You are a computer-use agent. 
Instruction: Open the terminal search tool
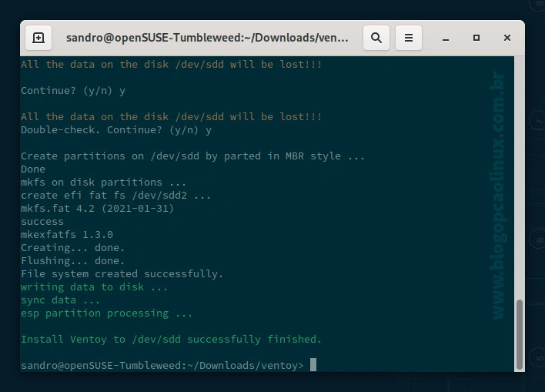376,38
